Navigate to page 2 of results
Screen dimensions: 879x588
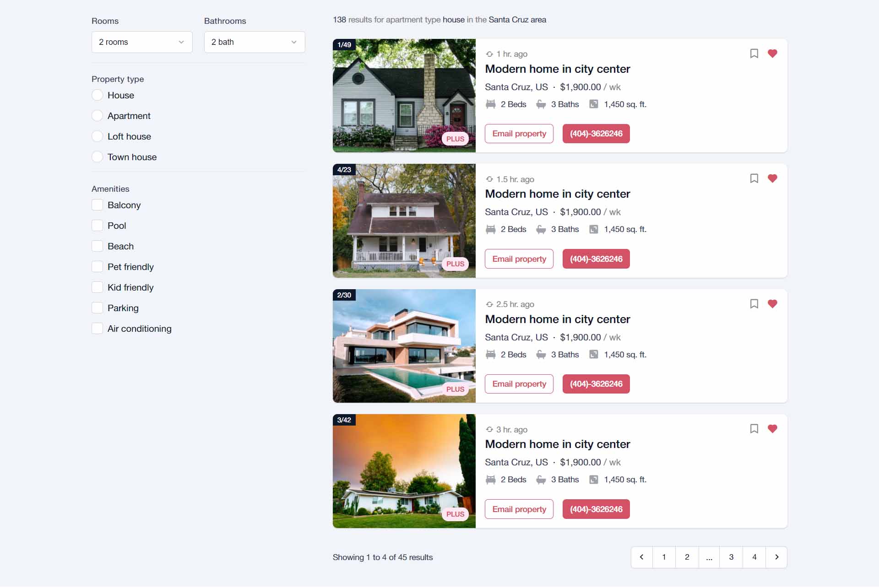pos(686,557)
